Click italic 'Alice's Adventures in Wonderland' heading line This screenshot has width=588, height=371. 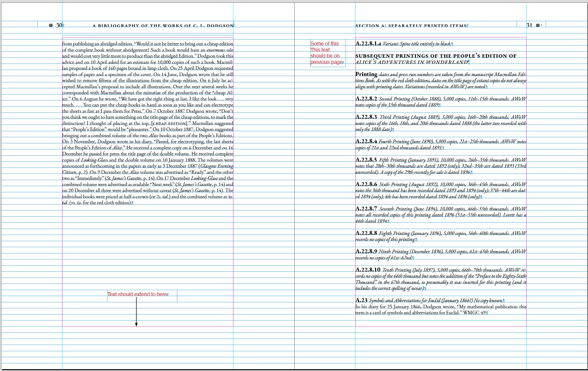coord(412,62)
